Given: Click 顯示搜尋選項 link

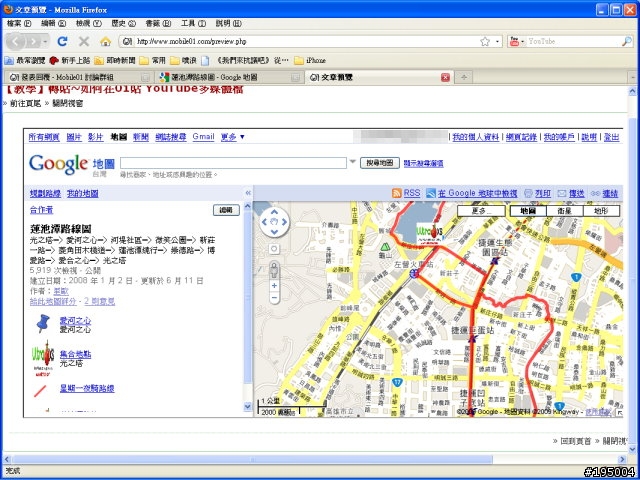Looking at the screenshot, I should [423, 163].
